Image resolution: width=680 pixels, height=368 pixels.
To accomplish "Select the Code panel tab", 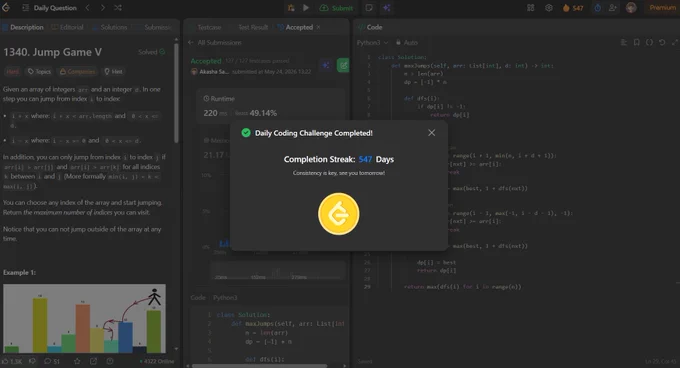I will (370, 27).
